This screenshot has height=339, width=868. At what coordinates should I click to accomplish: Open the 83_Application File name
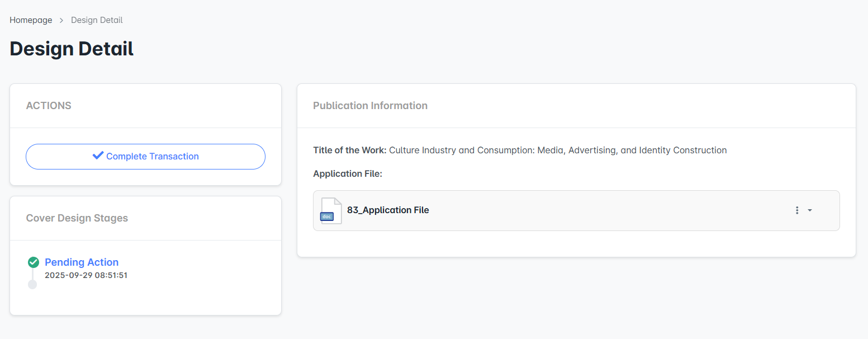[x=388, y=210]
